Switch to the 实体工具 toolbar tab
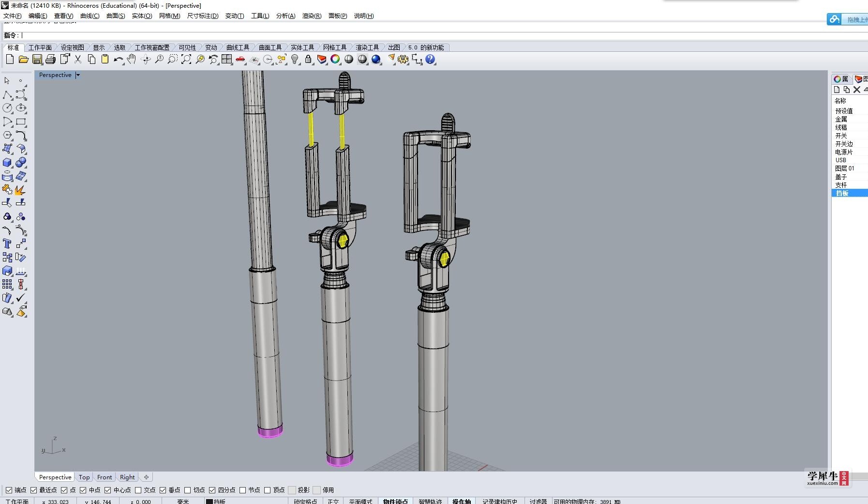This screenshot has width=868, height=504. 302,47
